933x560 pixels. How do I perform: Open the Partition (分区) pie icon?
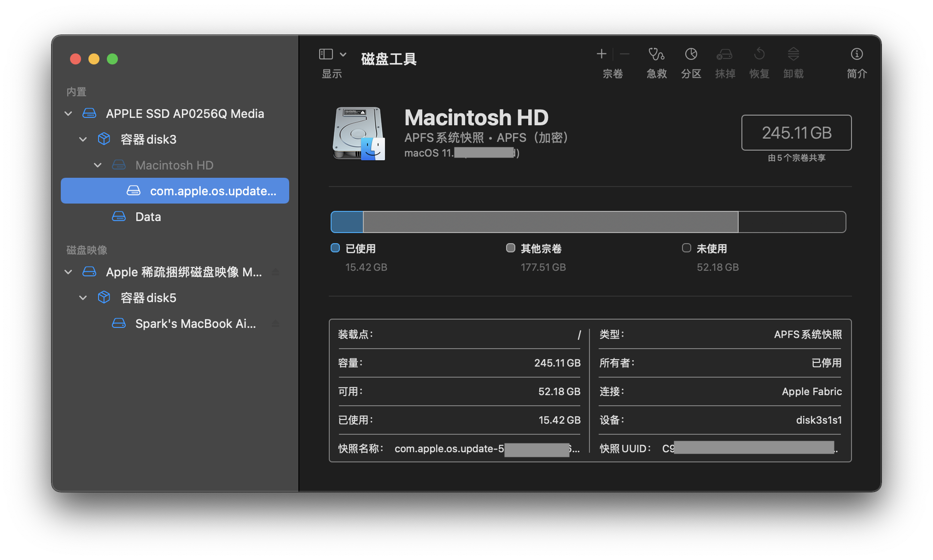[x=691, y=55]
